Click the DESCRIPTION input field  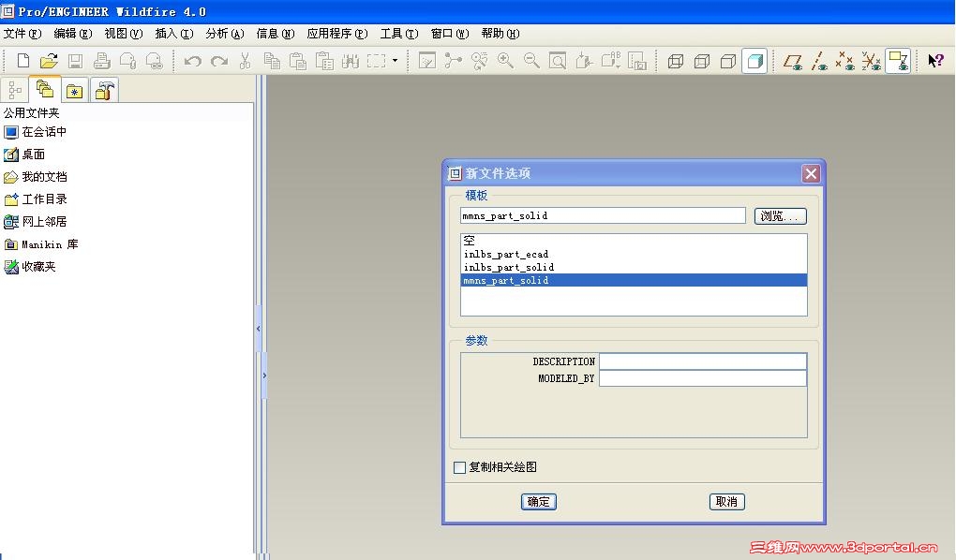(702, 361)
